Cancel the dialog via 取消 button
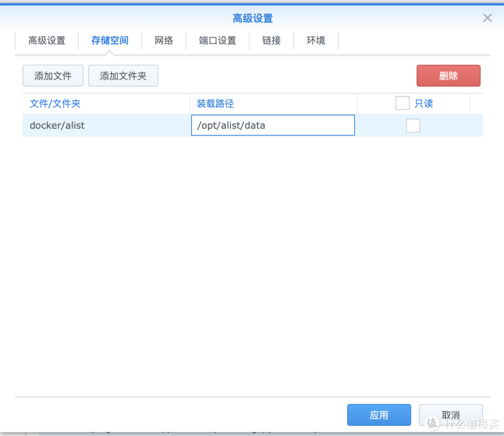 click(x=450, y=415)
